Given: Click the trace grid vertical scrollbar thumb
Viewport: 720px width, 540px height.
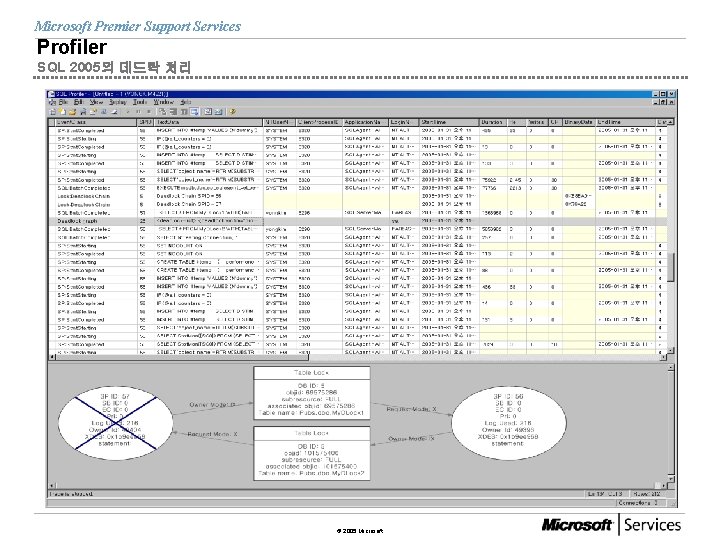Looking at the screenshot, I should point(670,267).
